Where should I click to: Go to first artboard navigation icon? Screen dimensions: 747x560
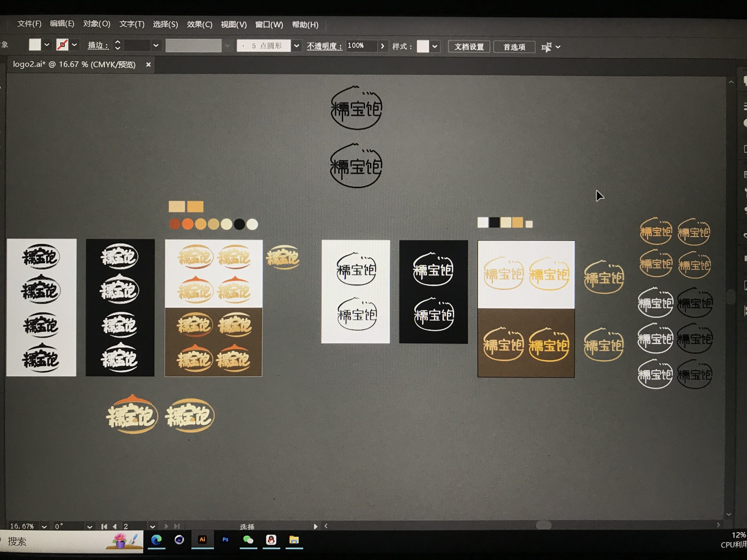coord(104,526)
